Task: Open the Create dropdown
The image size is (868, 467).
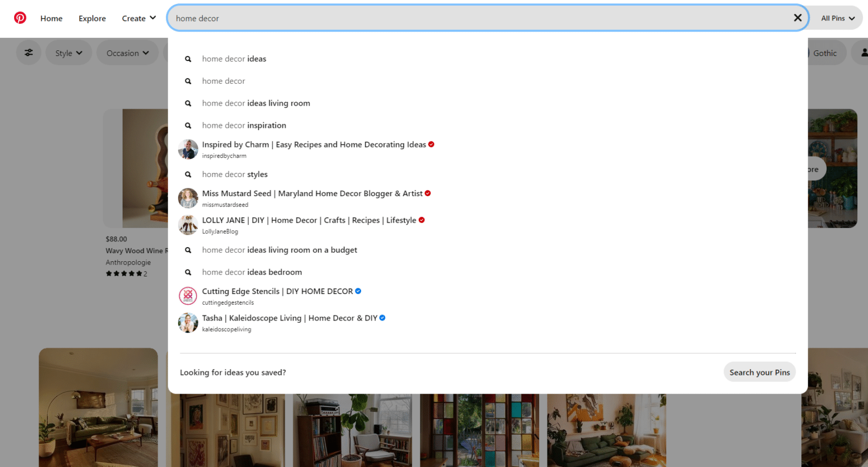Action: pos(139,18)
